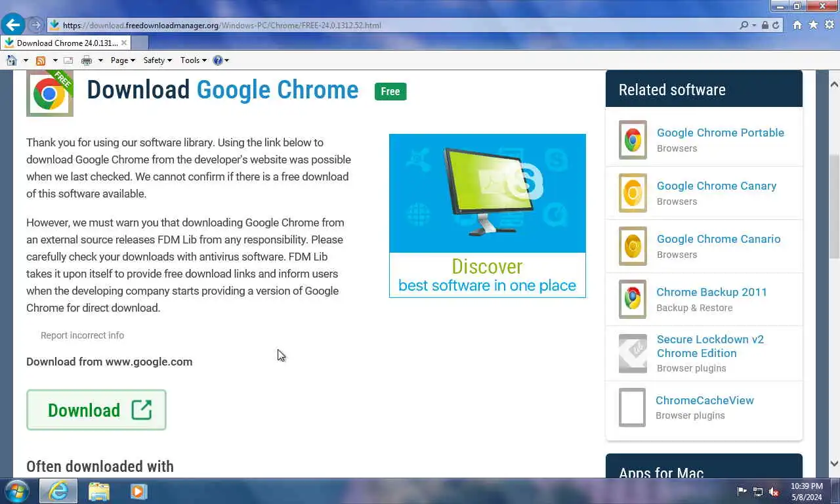
Task: Click the muted volume tray icon
Action: 774,491
